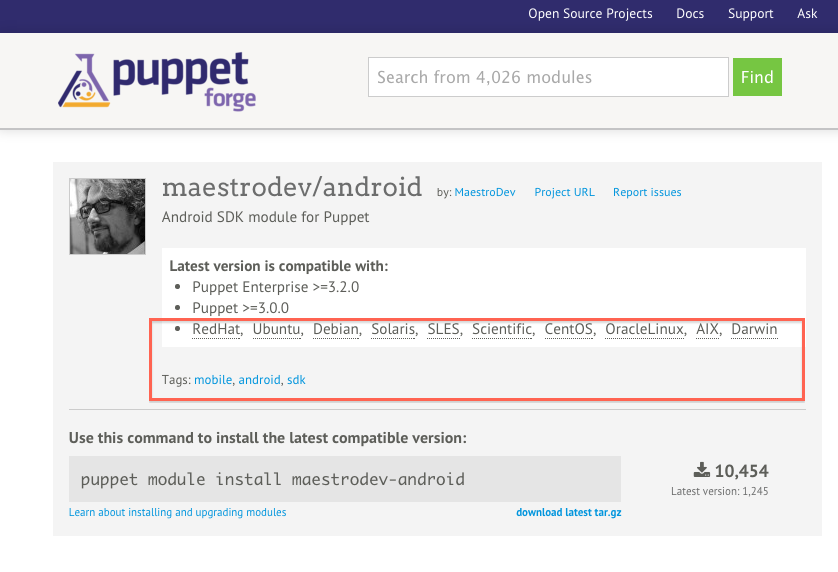This screenshot has width=838, height=572.
Task: Open the sdk tag link
Action: click(x=296, y=380)
